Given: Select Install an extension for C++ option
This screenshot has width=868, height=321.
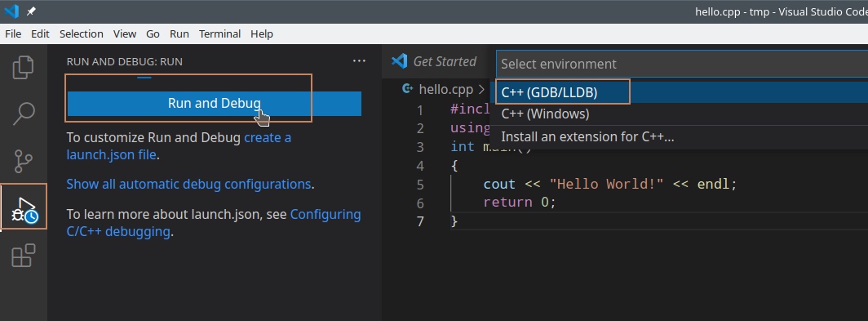Looking at the screenshot, I should tap(679, 136).
